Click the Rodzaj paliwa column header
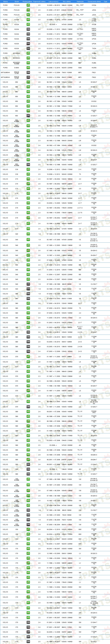This screenshot has height=644, width=110. tap(27, 2)
